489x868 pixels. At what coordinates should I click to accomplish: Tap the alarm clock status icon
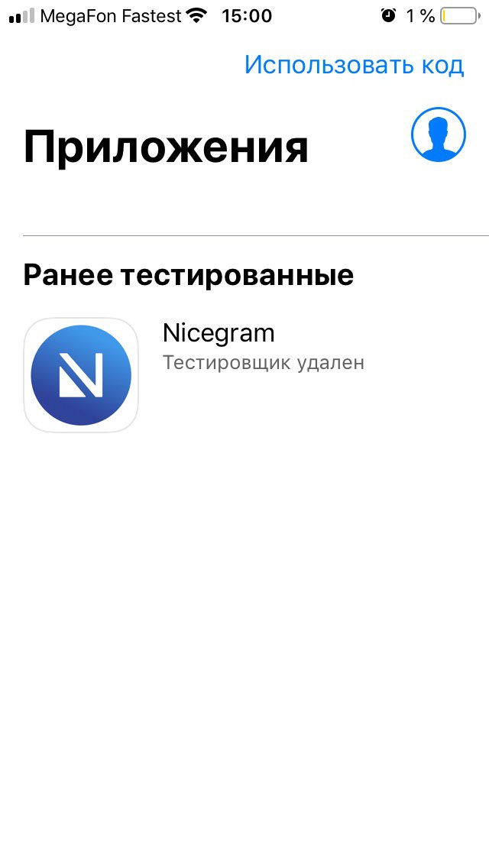click(x=389, y=15)
